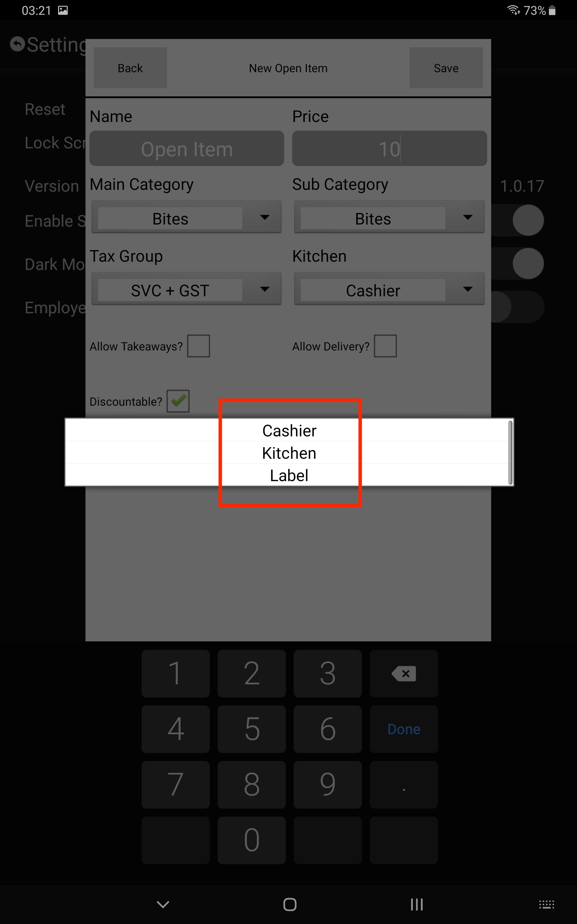This screenshot has height=924, width=577.
Task: Click the popup list scrollbar
Action: click(510, 453)
